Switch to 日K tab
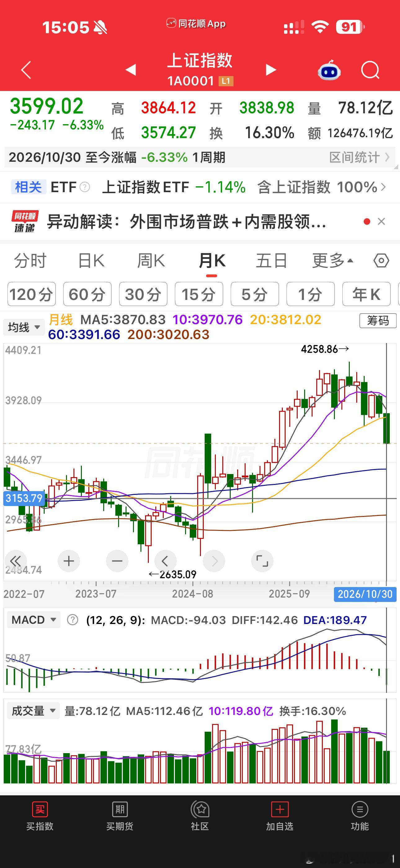The image size is (400, 868). coord(91,261)
